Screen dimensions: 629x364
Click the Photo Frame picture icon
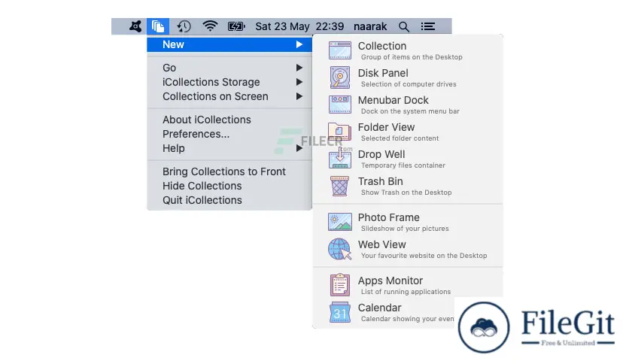point(340,222)
